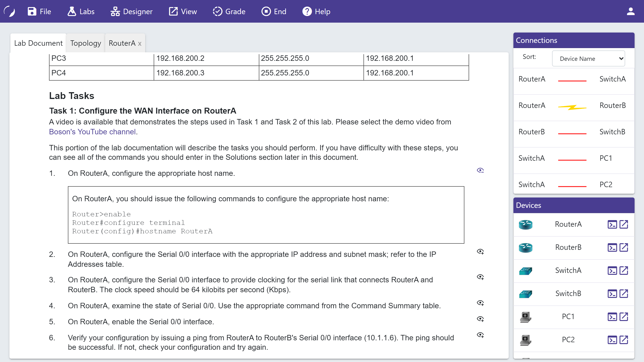Image resolution: width=644 pixels, height=362 pixels.
Task: Reveal the solution for step 6
Action: click(x=480, y=335)
